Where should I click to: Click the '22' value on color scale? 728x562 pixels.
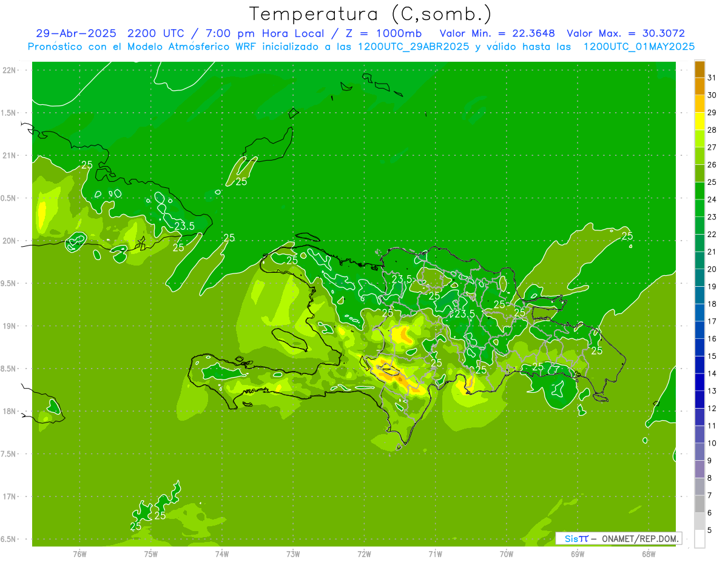pyautogui.click(x=712, y=234)
